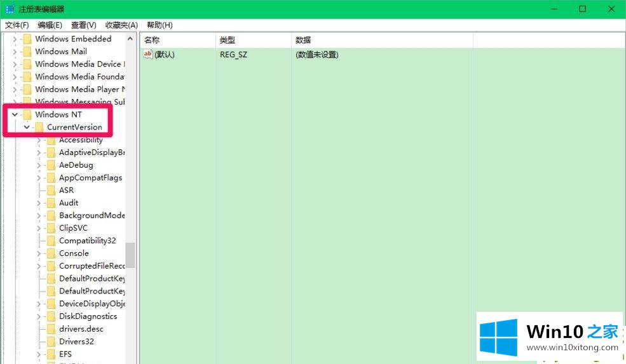The height and width of the screenshot is (364, 626).
Task: Expand the EFS key
Action: pyautogui.click(x=39, y=354)
